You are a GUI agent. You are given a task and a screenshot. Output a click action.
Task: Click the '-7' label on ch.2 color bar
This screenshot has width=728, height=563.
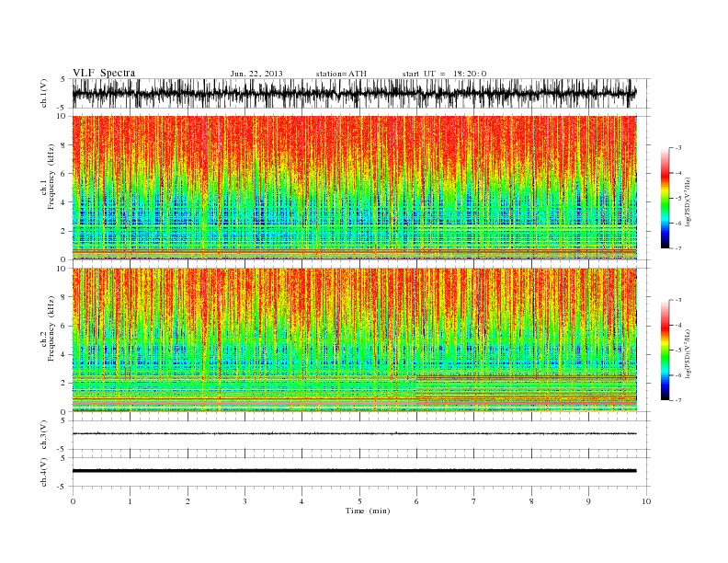point(677,400)
